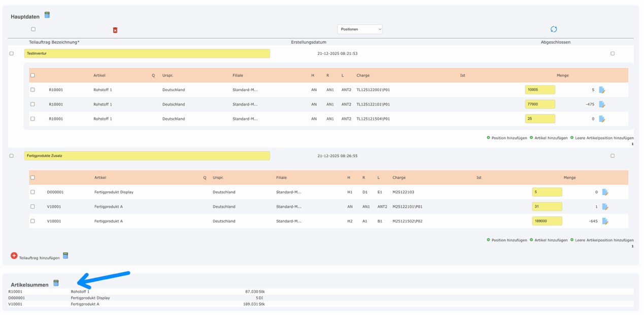
Task: Click the calculator icon next to Hauptdaten
Action: click(47, 15)
